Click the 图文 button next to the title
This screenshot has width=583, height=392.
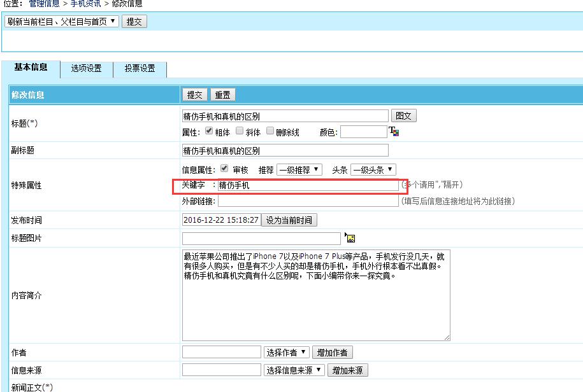pos(404,115)
